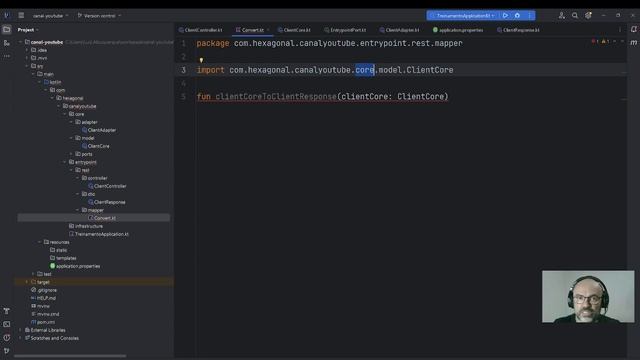
Task: Switch to the EntrypointPort.kt tab
Action: tap(345, 30)
